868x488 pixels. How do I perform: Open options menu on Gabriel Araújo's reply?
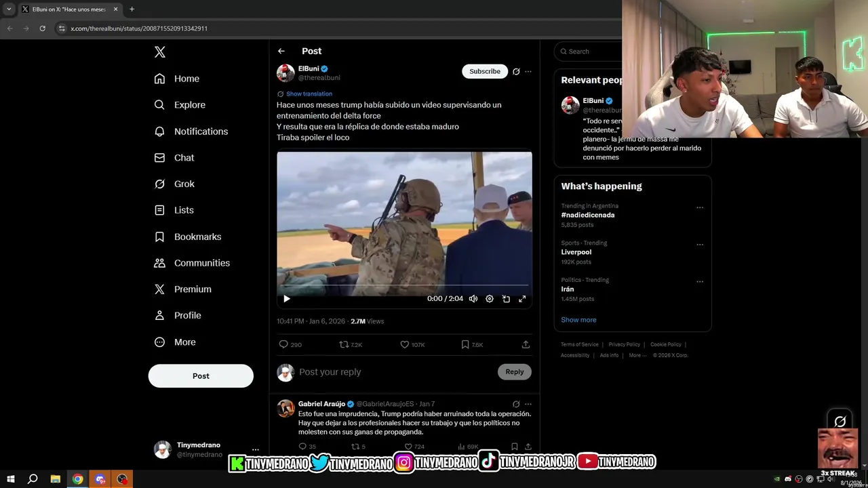[528, 404]
